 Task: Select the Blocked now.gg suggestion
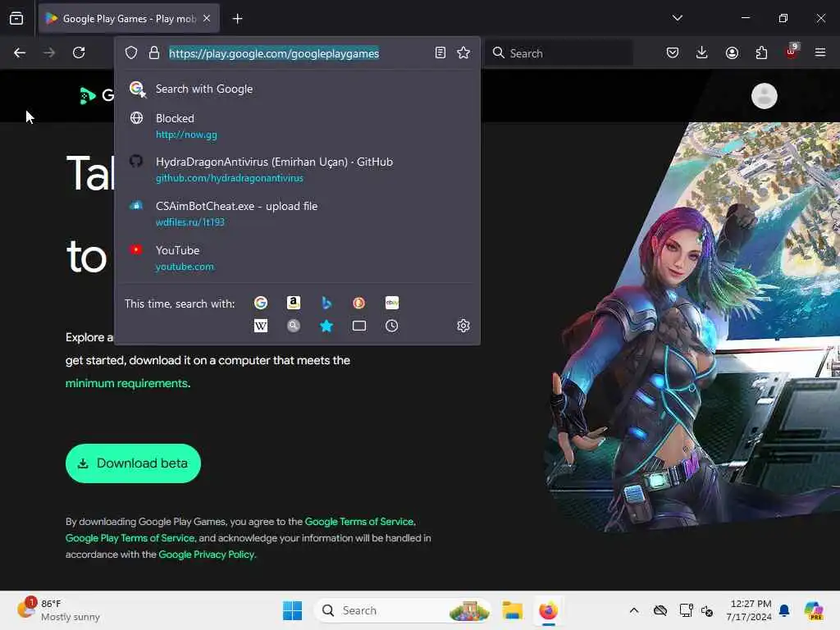pos(297,126)
